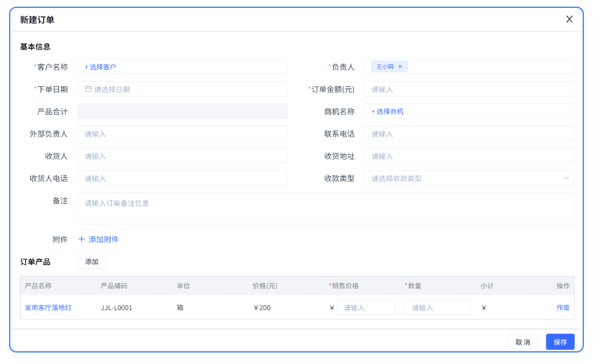
Task: Close the 新建订单 dialog with X icon
Action: (x=569, y=19)
